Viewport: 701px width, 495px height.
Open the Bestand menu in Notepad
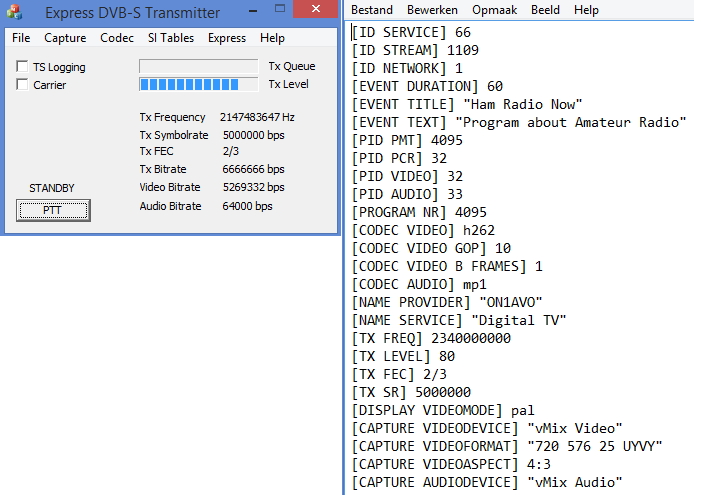(x=371, y=10)
